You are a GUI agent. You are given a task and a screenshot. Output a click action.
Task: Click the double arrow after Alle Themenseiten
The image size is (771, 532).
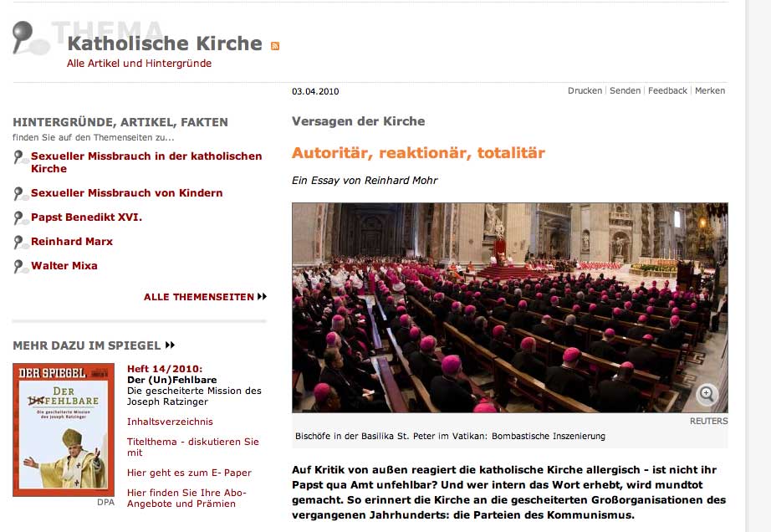pos(262,296)
